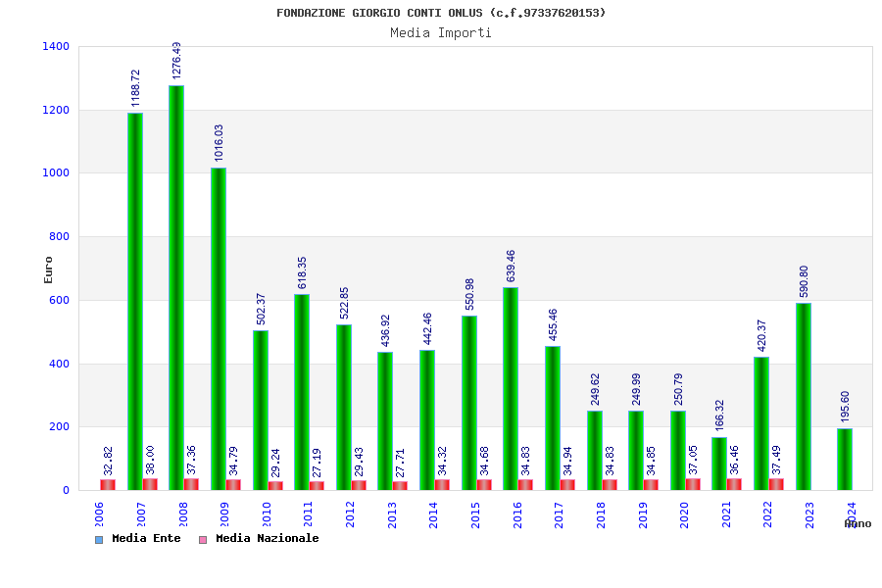
Task: Click the 600 y-axis tick label
Action: pos(59,300)
